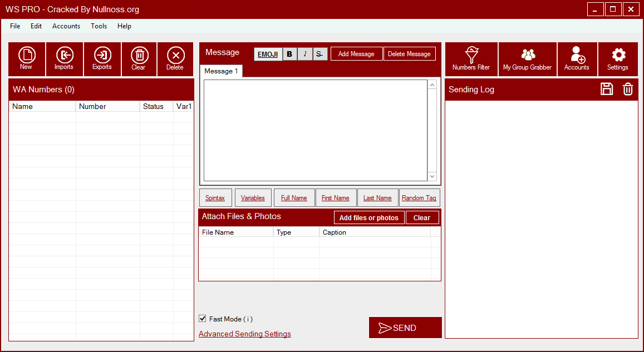
Task: Click the Status column header
Action: tap(156, 106)
